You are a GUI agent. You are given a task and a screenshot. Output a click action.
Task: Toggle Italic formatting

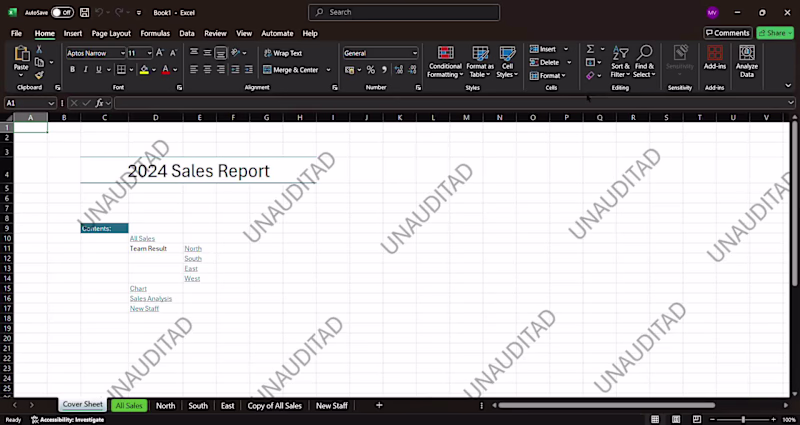click(85, 69)
